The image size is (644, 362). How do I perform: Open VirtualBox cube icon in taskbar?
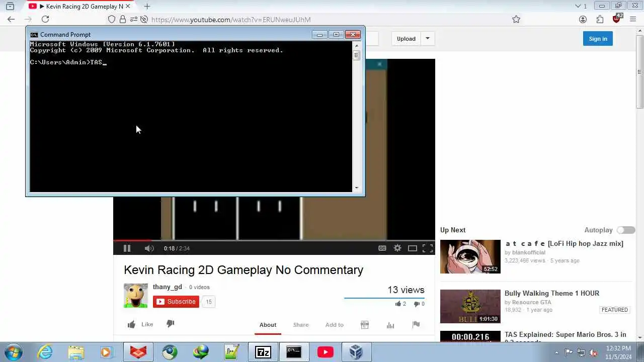356,352
